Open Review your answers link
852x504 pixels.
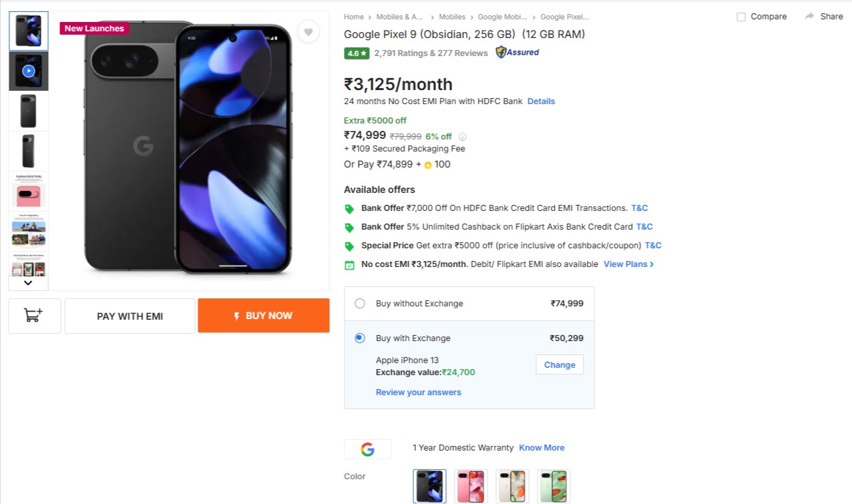[x=419, y=393]
